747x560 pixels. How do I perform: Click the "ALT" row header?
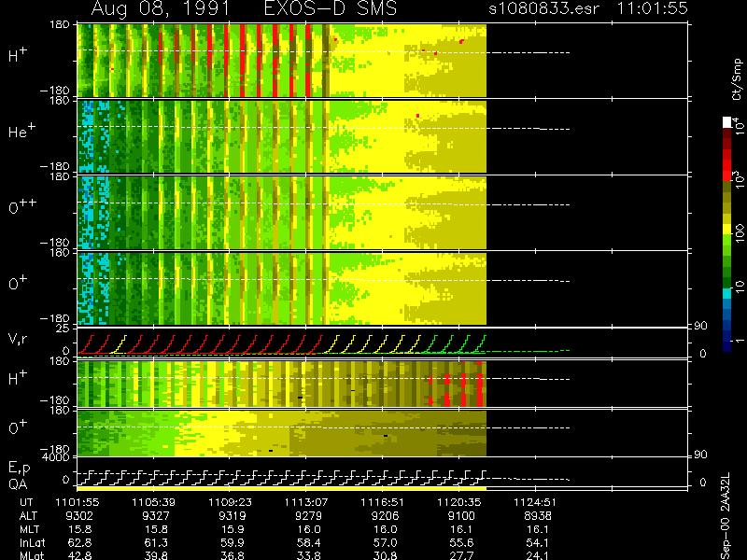[x=28, y=516]
